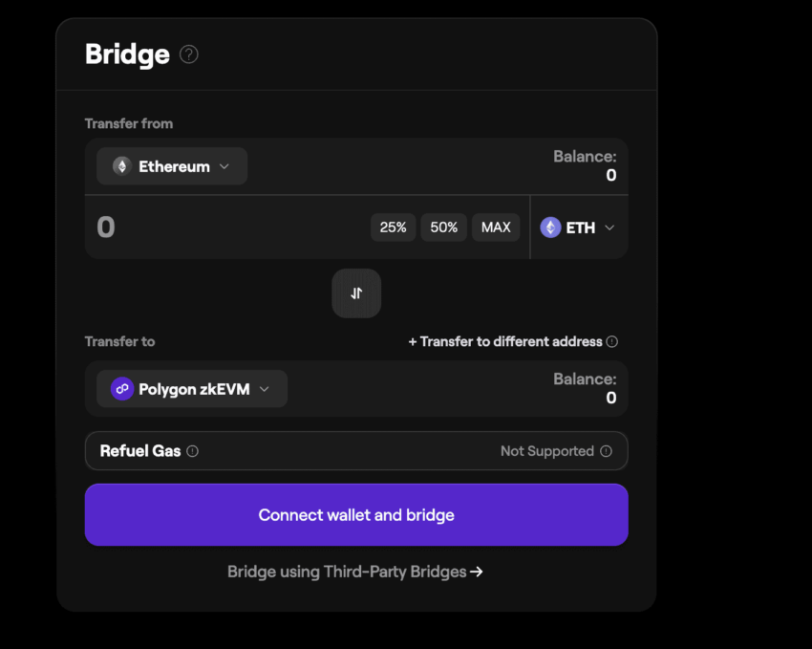The image size is (812, 649).
Task: Click arrow icon after Third-Party Bridges
Action: pos(477,572)
